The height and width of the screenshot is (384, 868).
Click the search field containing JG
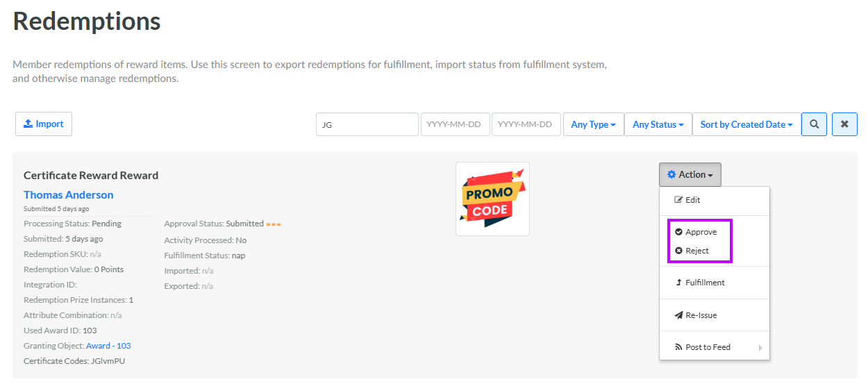tap(367, 124)
